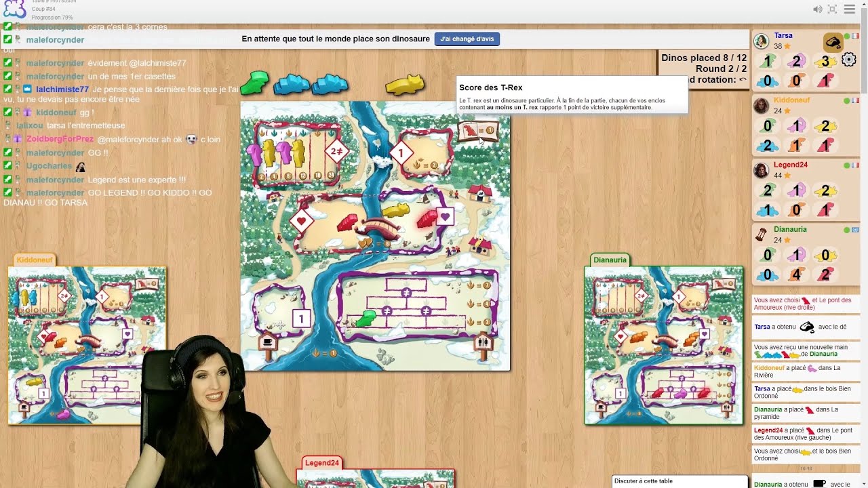Click Dianauria's hourglass avatar
This screenshot has width=868, height=488.
(762, 235)
